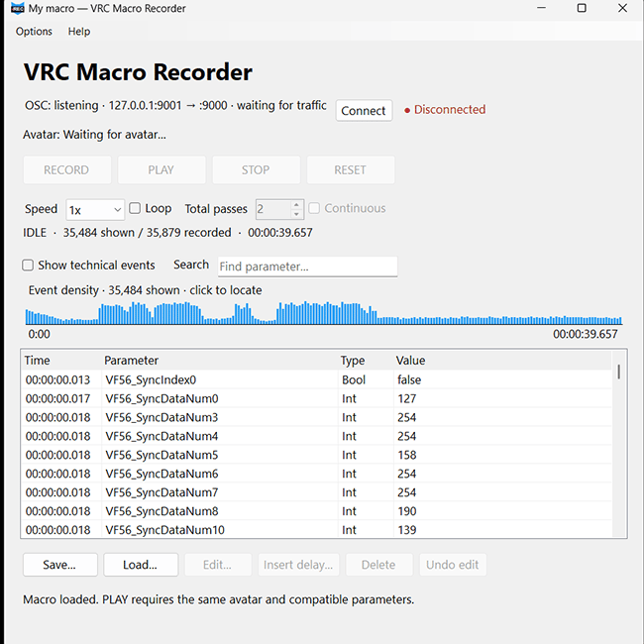Select the VF56_SyncDataNum0 row
The width and height of the screenshot is (644, 644).
316,398
